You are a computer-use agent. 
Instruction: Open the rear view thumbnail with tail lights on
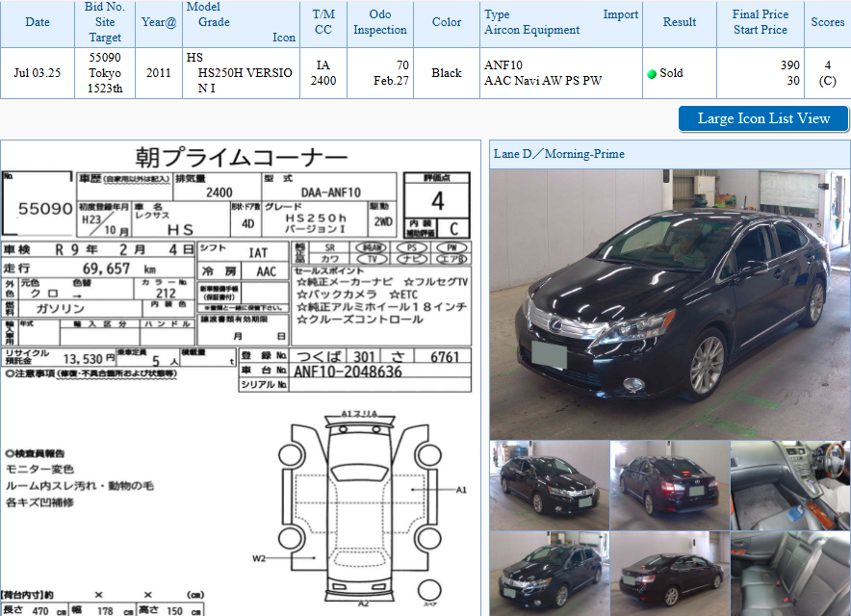coord(670,485)
